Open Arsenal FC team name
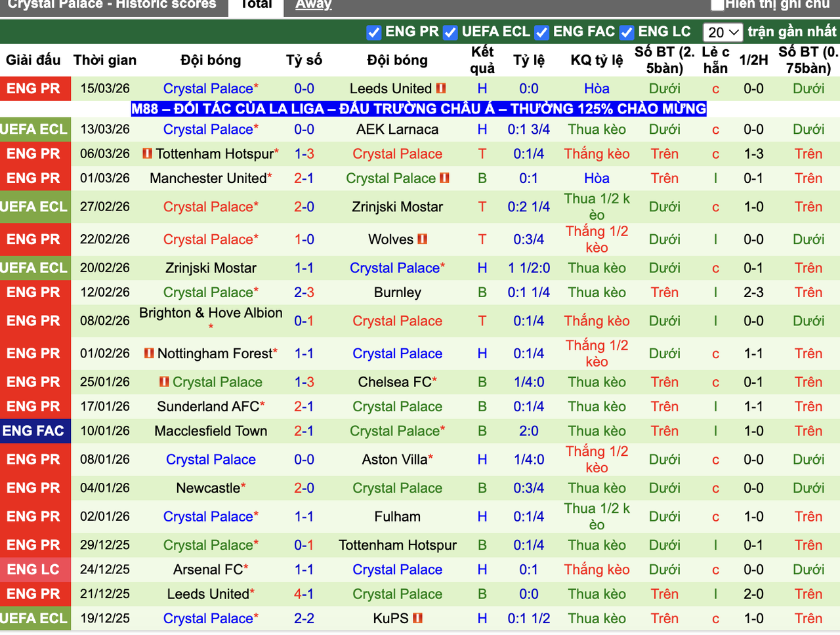 [x=208, y=569]
